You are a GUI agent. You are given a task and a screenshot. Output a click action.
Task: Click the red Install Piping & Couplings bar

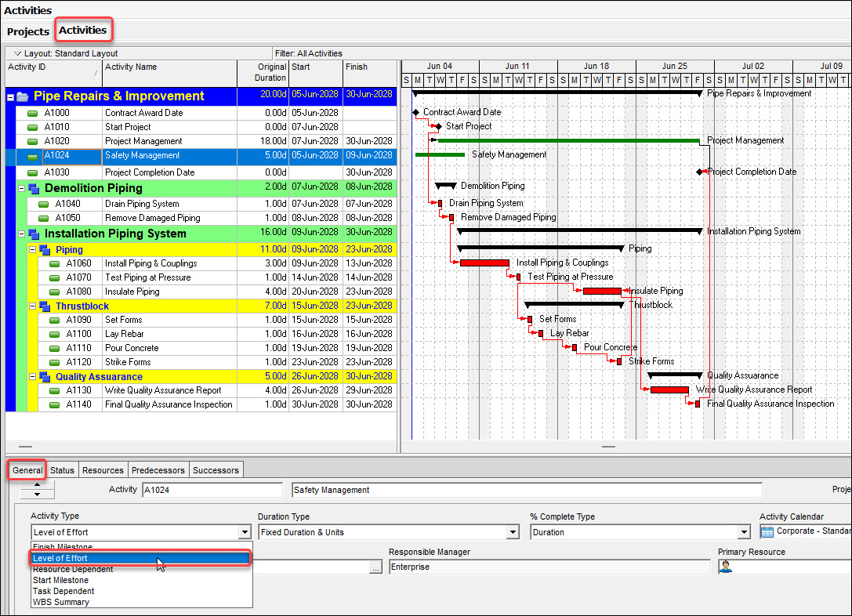click(x=484, y=263)
